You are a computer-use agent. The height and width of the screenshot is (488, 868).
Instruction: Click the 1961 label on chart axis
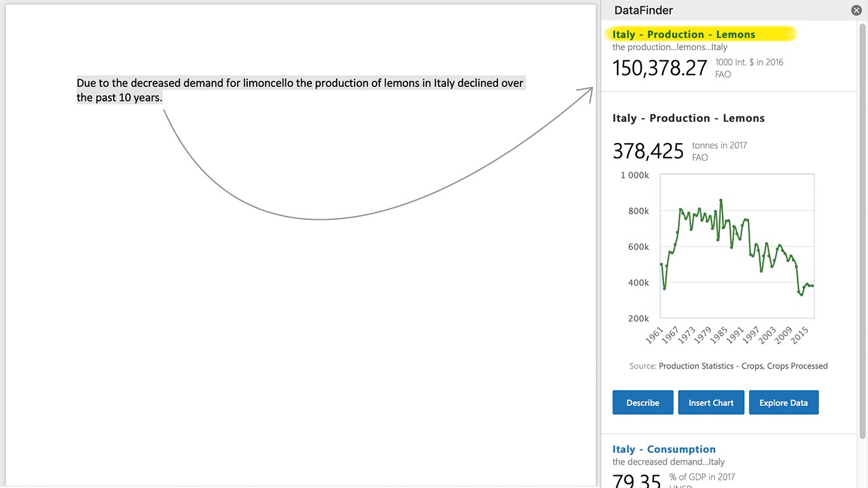[654, 335]
